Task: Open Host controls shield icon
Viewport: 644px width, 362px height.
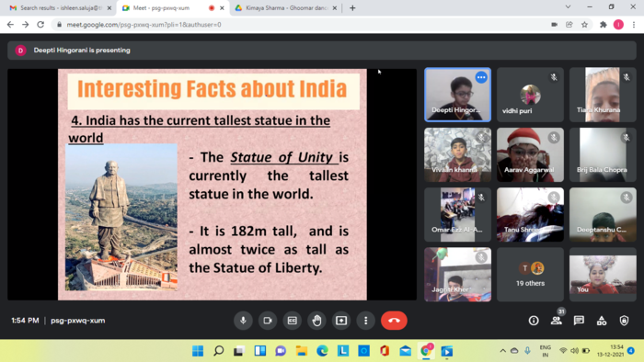Action: pyautogui.click(x=624, y=321)
